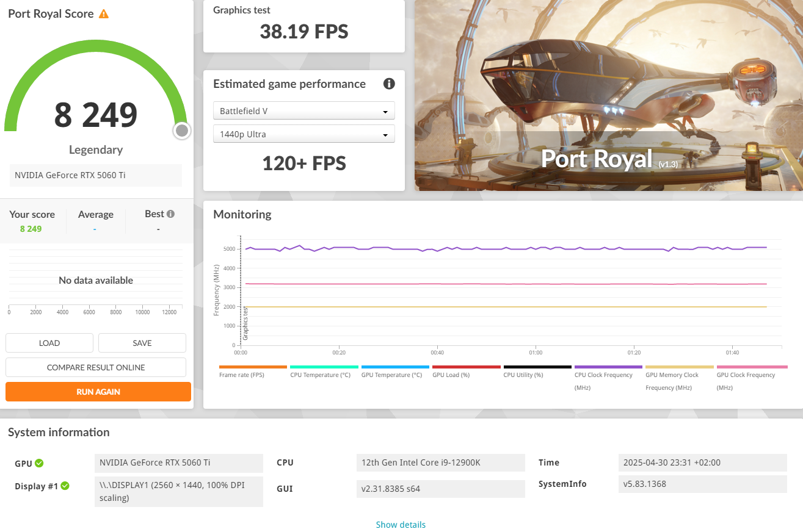This screenshot has height=532, width=803.
Task: Click the gray knob on the score gauge
Action: point(181,131)
